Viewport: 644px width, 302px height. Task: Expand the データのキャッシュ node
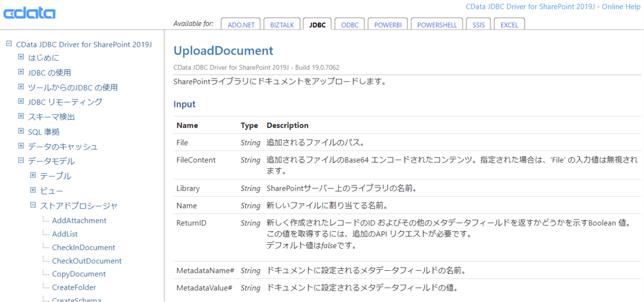click(x=21, y=146)
